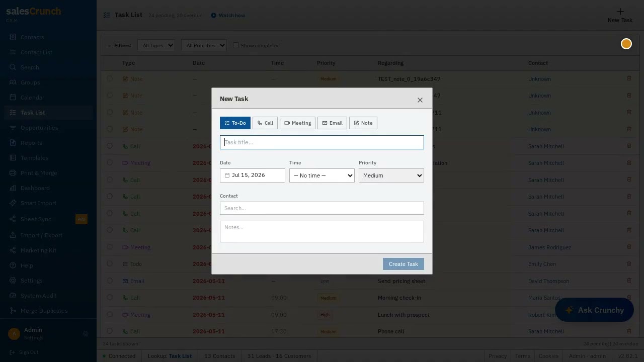The image size is (644, 362).
Task: Click the New Task plus icon
Action: pos(620,12)
